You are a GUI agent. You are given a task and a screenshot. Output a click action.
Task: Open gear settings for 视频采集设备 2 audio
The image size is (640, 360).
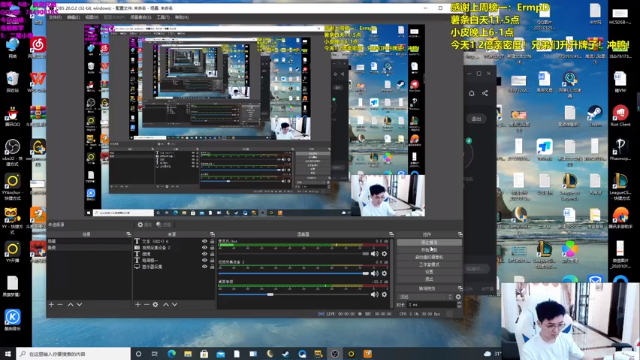(384, 273)
